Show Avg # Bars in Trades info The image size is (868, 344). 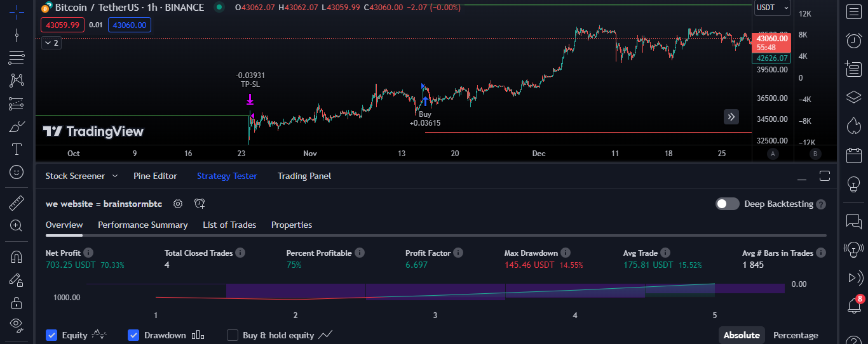click(x=821, y=253)
